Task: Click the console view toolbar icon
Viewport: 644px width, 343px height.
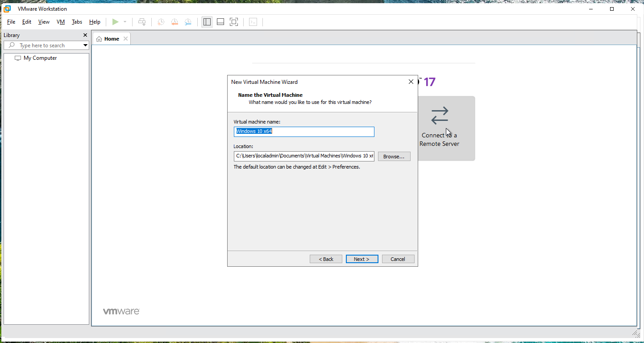Action: tap(253, 22)
